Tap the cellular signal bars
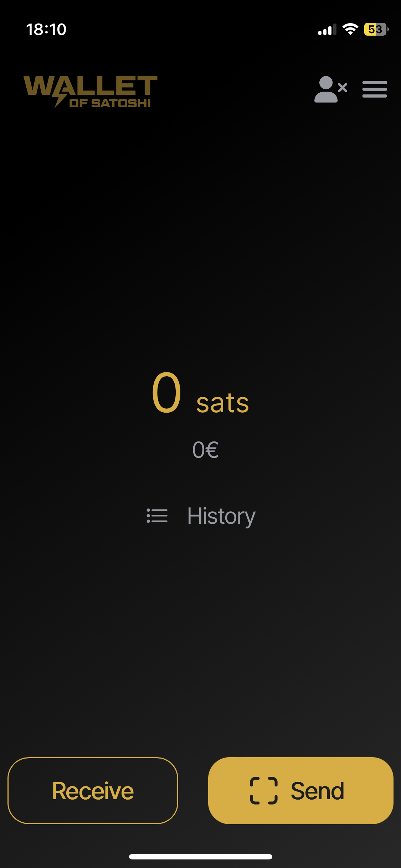 click(327, 30)
